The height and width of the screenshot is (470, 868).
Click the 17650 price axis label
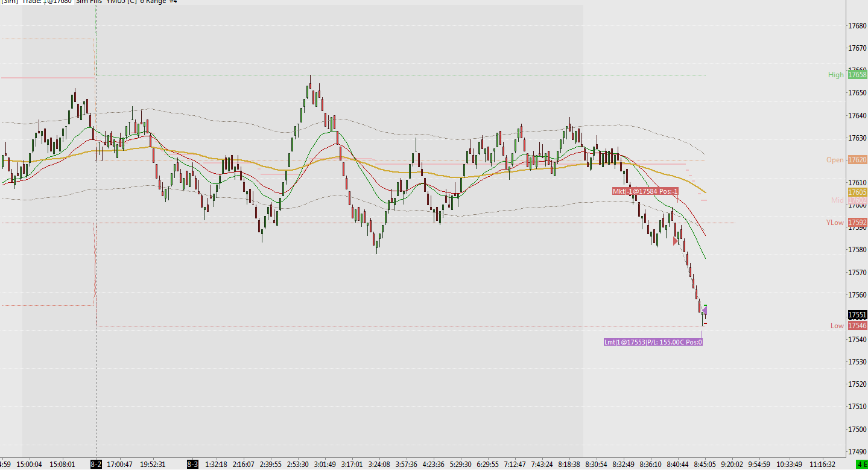[857, 93]
